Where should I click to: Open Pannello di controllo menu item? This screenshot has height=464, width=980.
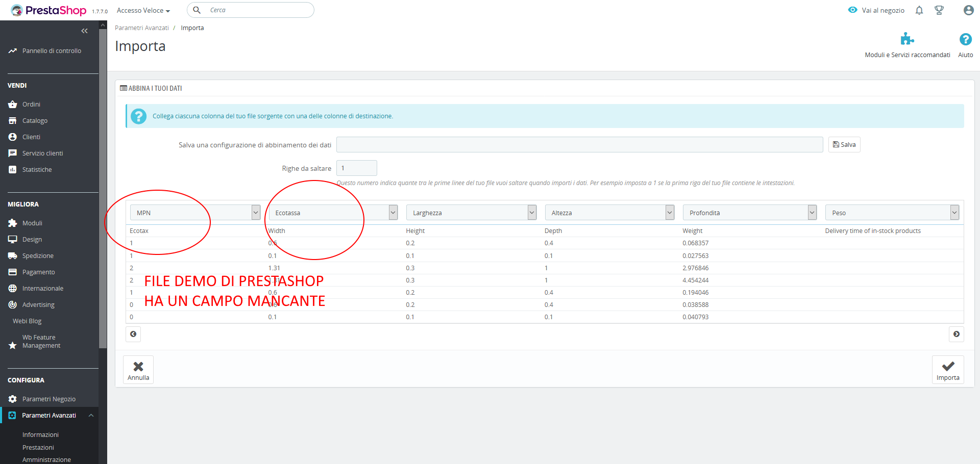click(x=52, y=51)
